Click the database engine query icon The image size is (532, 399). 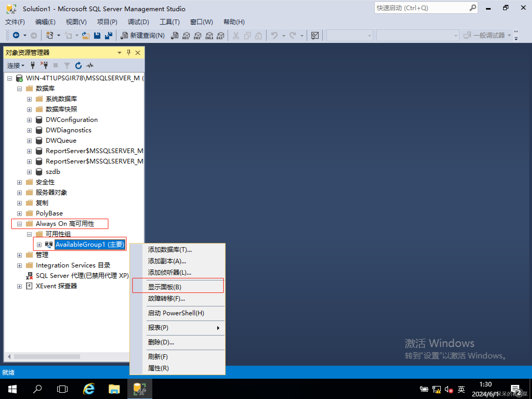click(x=175, y=35)
